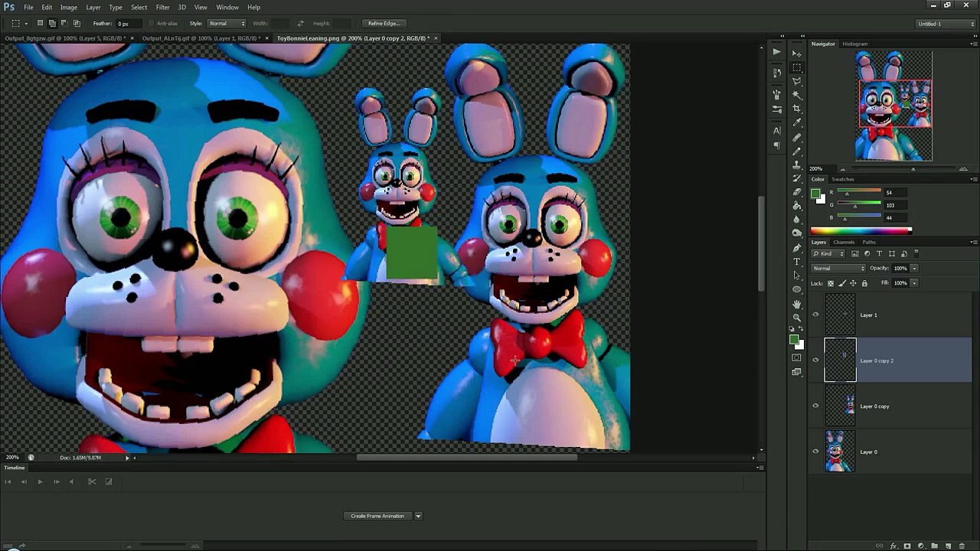Select the Rectangular Marquee tool in toolbox
980x551 pixels.
click(x=797, y=67)
